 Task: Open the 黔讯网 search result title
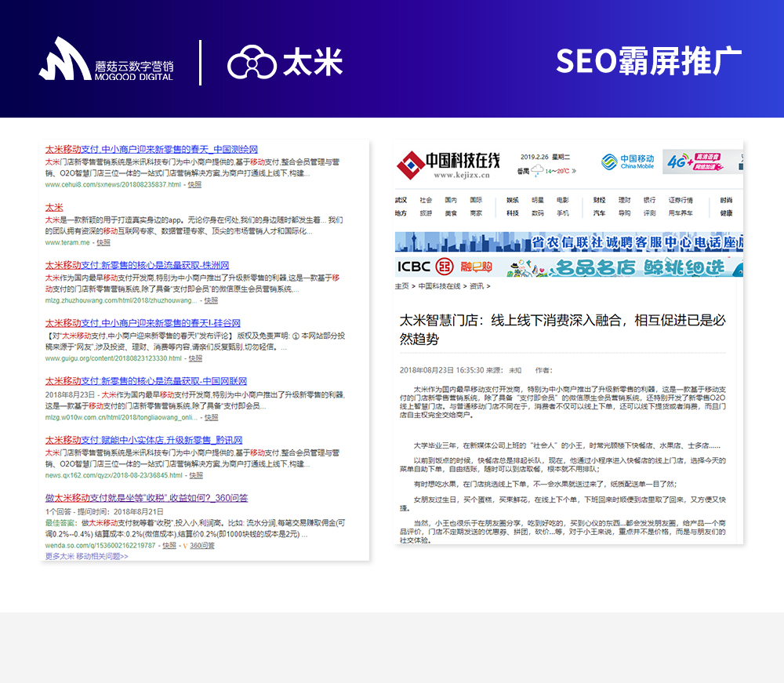[144, 440]
